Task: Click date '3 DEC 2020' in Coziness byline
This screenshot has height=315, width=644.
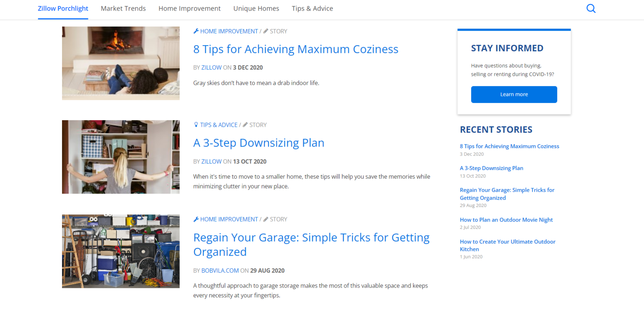Action: (x=248, y=68)
